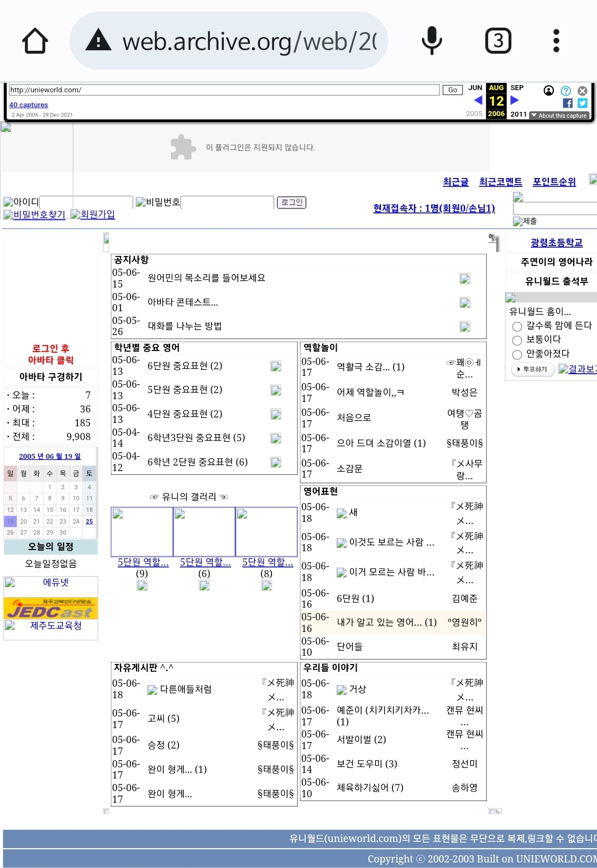Image resolution: width=597 pixels, height=868 pixels.
Task: Select SEP month in Wayback timeline
Action: pos(517,88)
